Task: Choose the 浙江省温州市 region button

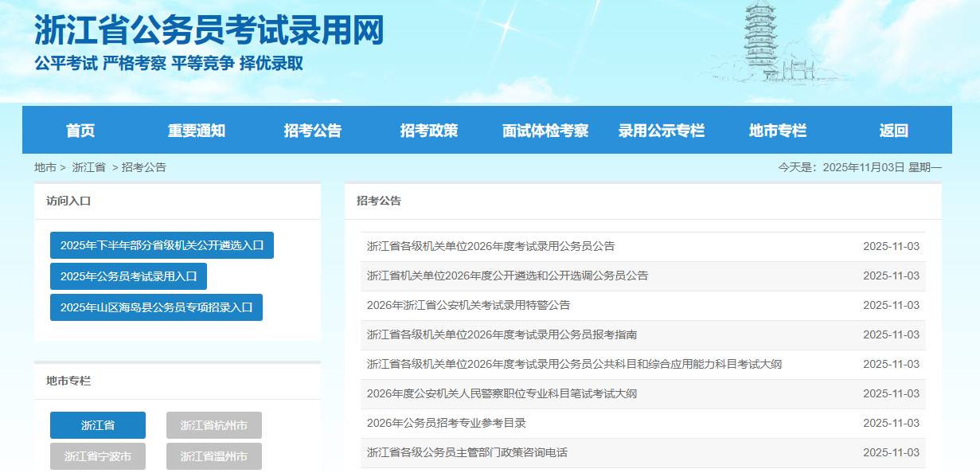Action: [214, 456]
